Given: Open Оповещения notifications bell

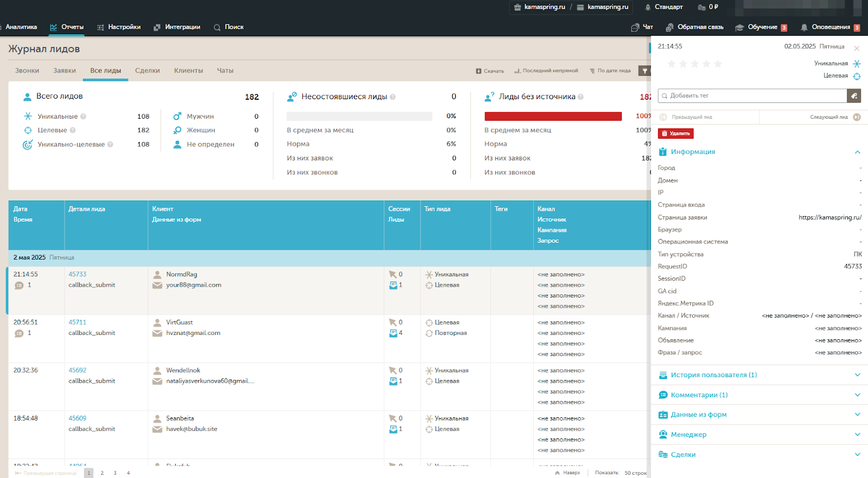Looking at the screenshot, I should pyautogui.click(x=804, y=28).
